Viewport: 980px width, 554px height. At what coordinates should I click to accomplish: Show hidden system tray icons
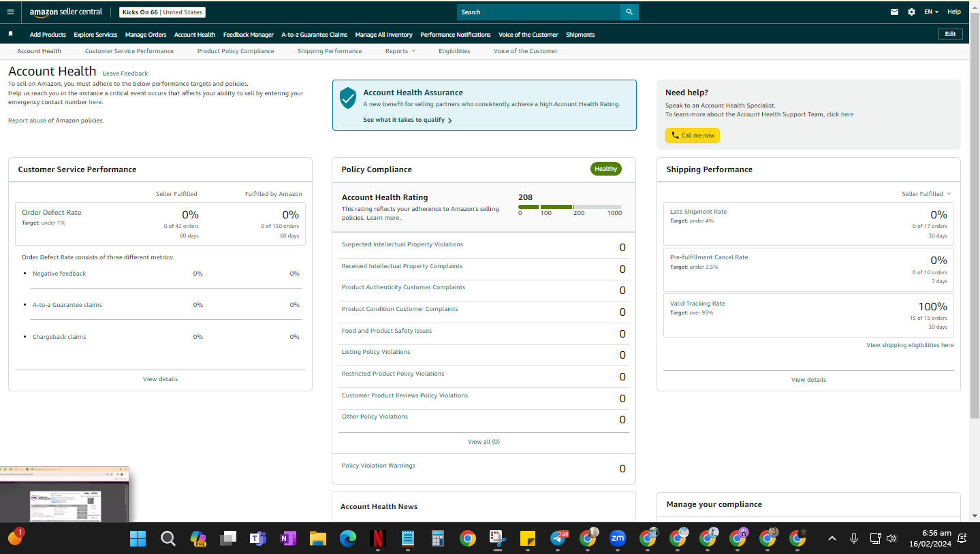click(832, 538)
